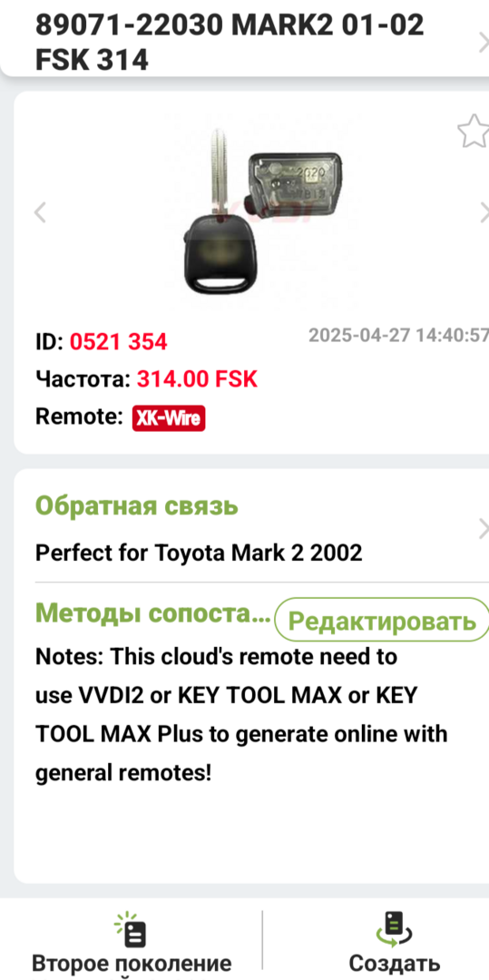This screenshot has height=980, width=489.
Task: Select the Создать bottom tab label
Action: (x=394, y=963)
